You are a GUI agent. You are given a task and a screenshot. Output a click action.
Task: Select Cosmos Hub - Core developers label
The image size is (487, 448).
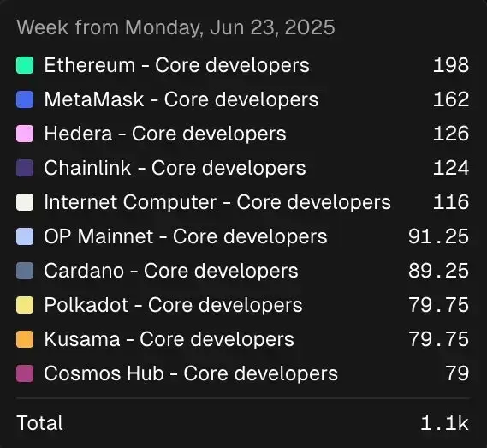coord(191,373)
